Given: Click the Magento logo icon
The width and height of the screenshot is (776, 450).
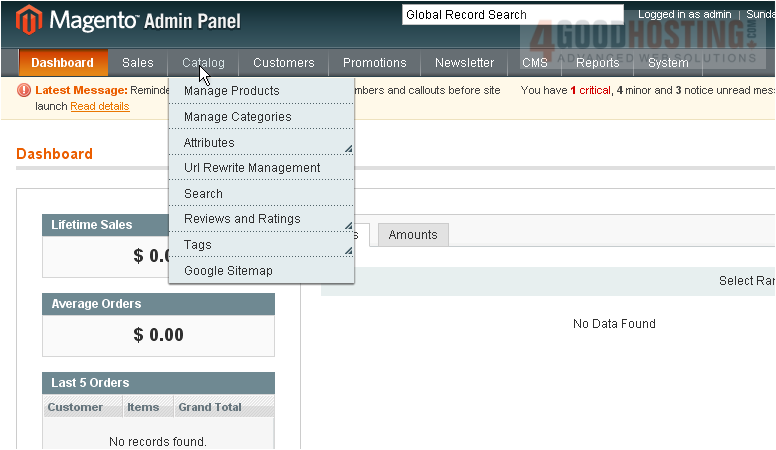Looking at the screenshot, I should (30, 20).
